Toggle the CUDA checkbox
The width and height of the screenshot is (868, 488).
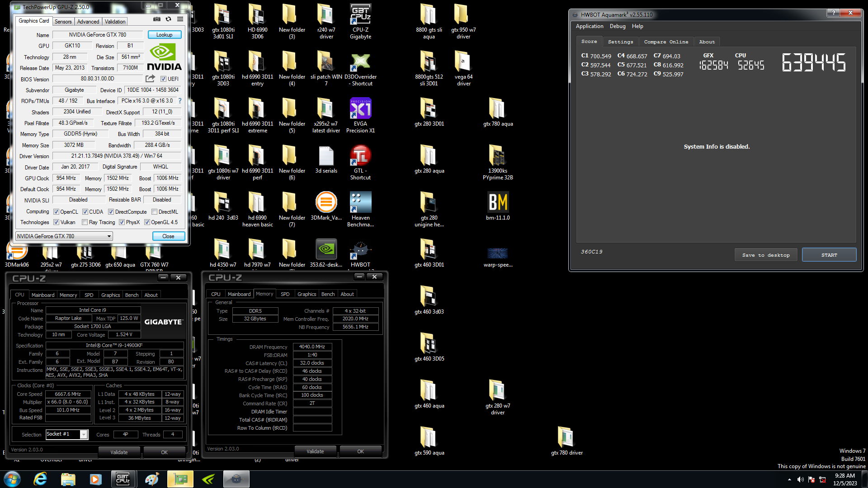coord(85,211)
